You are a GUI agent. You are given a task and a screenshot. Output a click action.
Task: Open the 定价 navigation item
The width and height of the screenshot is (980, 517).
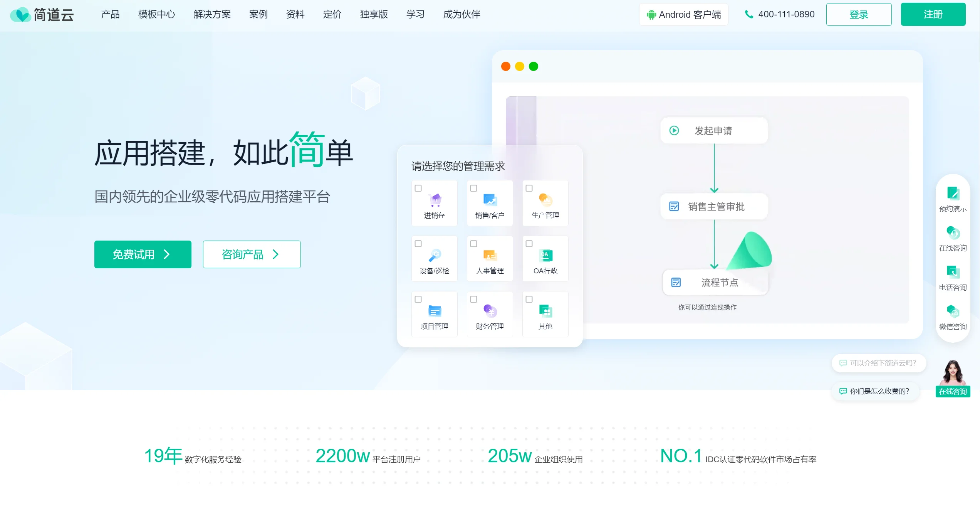[x=332, y=15]
